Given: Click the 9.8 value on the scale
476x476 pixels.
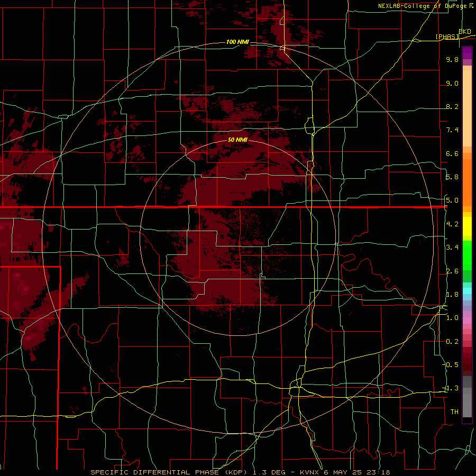Looking at the screenshot, I should coord(452,59).
